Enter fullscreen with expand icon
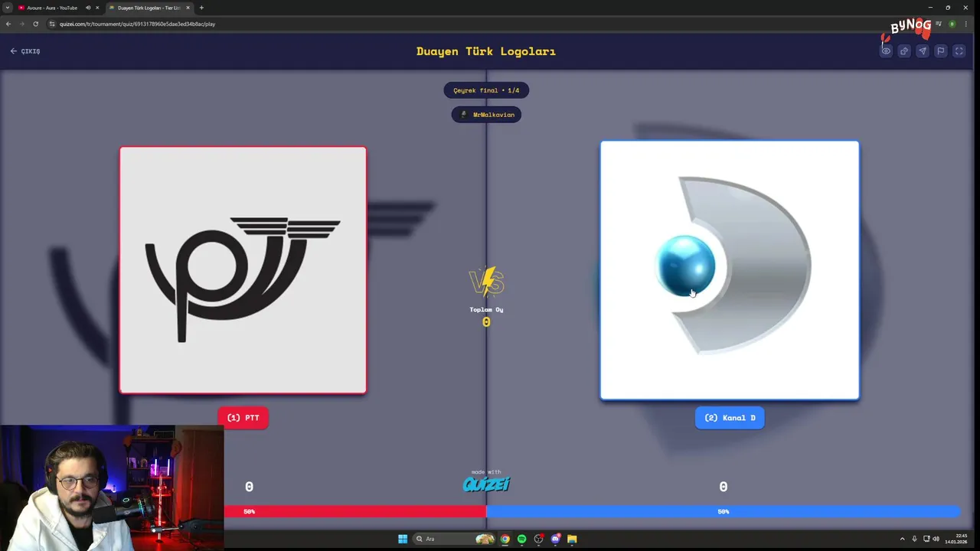This screenshot has width=980, height=551. pos(959,51)
